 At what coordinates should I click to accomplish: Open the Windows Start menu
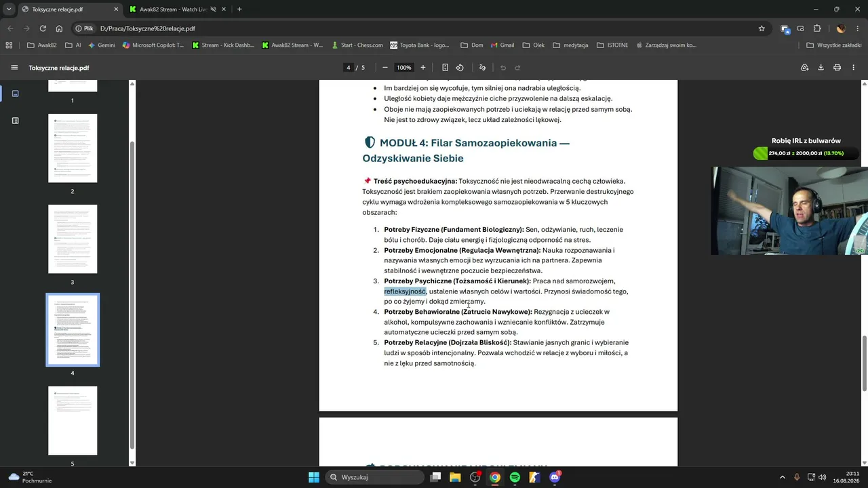314,477
